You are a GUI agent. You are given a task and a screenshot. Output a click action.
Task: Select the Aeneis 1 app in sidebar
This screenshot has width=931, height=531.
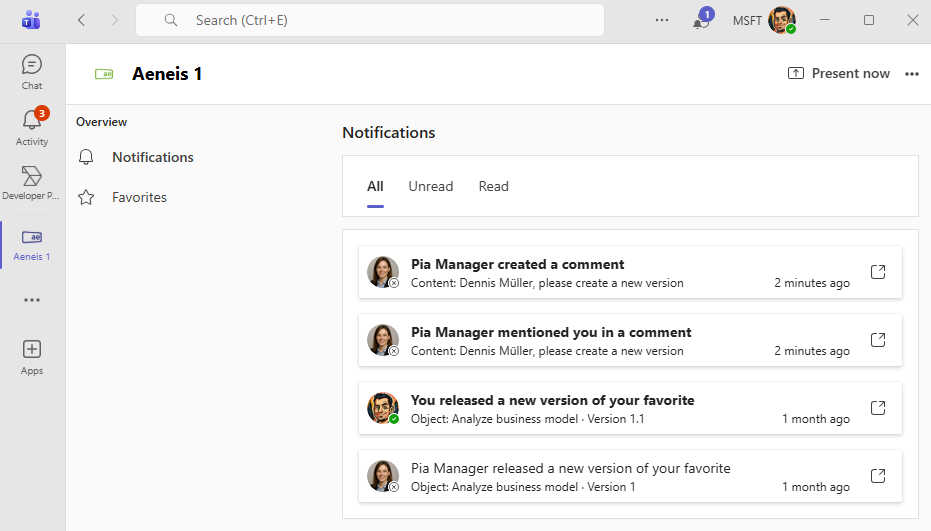(32, 244)
